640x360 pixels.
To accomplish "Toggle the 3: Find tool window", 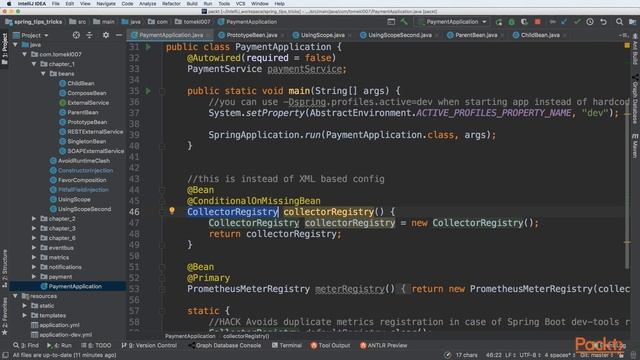I will [x=26, y=345].
